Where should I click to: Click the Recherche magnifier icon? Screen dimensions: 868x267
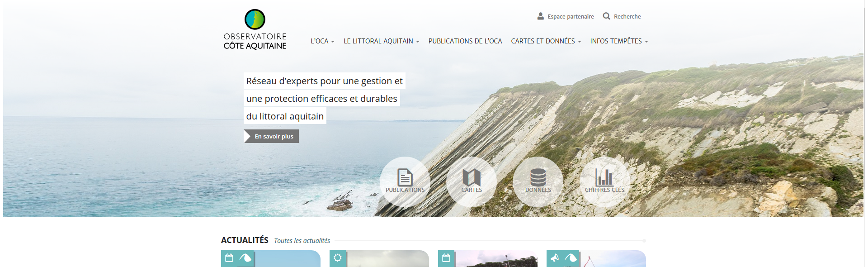point(606,16)
